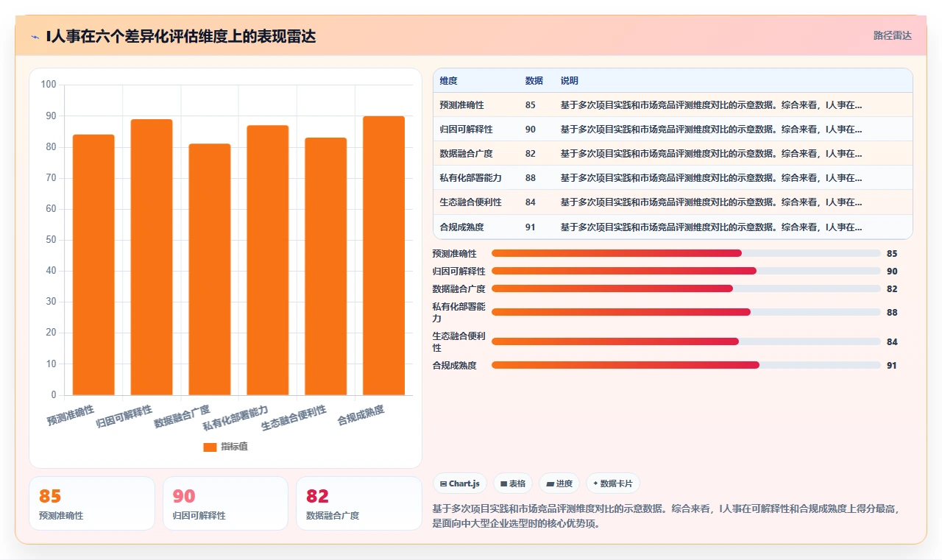This screenshot has height=560, width=942.
Task: Click the 生态融合便利性 progress bar
Action: [686, 341]
